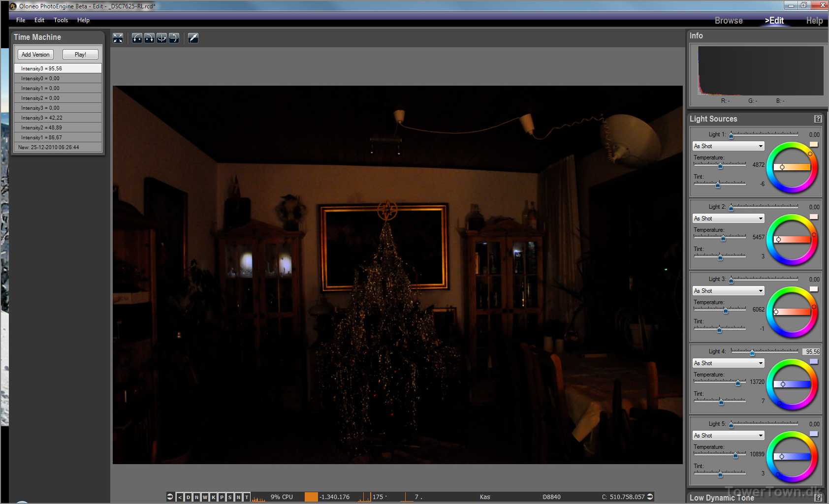Click the Add Version button

(35, 55)
